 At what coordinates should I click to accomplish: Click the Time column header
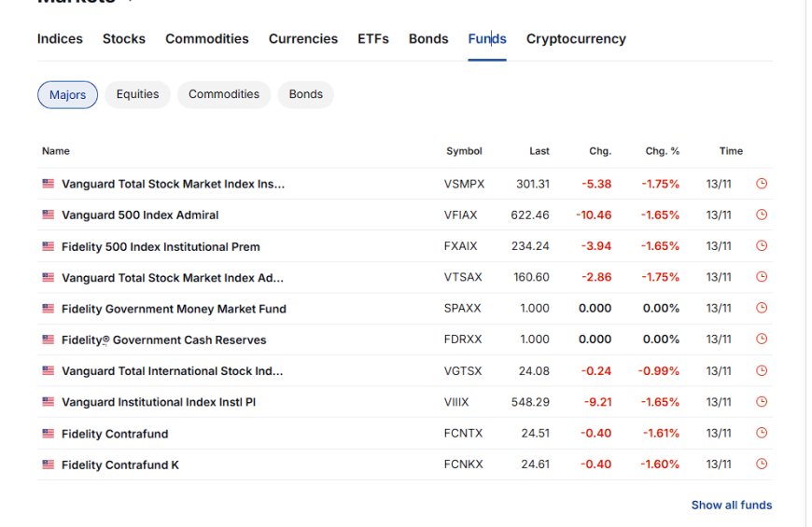pyautogui.click(x=731, y=151)
